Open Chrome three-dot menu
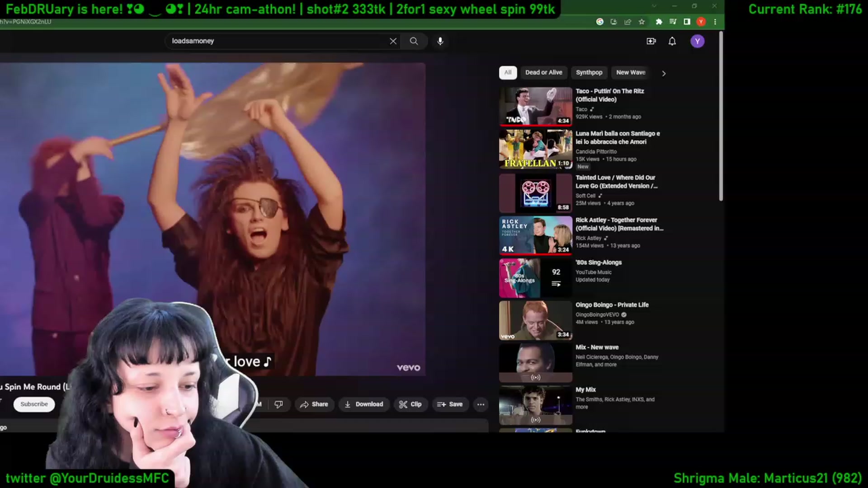868x488 pixels. tap(715, 22)
